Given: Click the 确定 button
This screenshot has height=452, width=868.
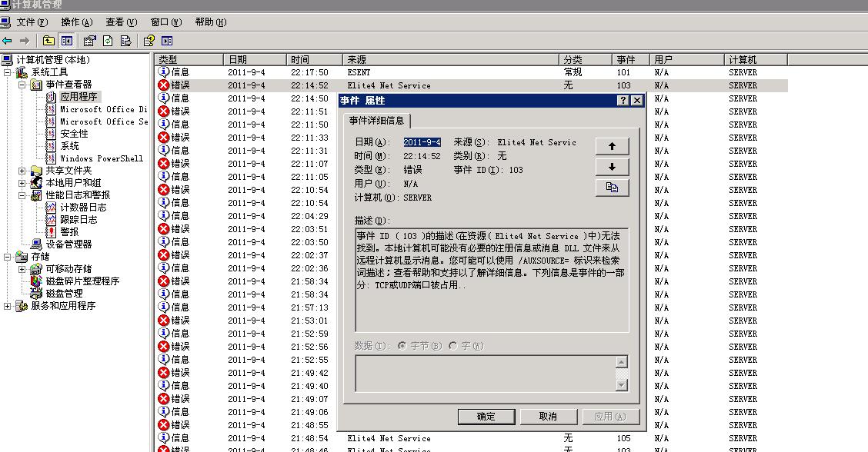Looking at the screenshot, I should [x=486, y=417].
